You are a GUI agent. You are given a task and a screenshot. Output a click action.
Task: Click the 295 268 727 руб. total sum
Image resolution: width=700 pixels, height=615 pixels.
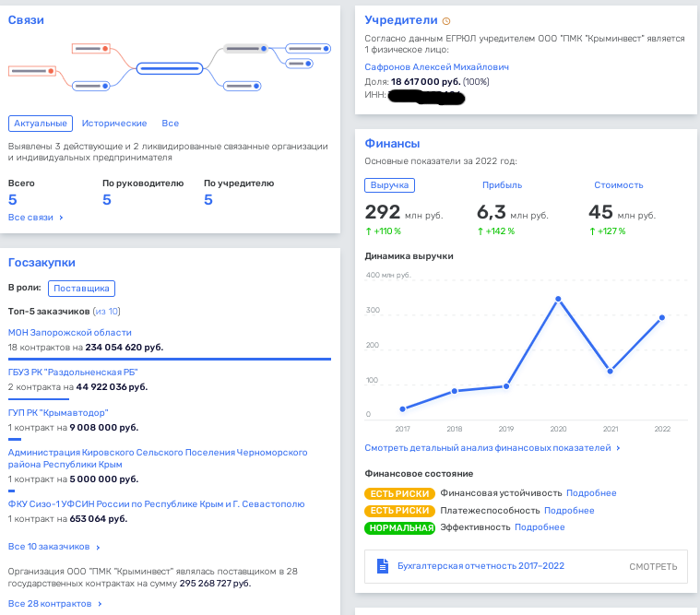coord(215,584)
